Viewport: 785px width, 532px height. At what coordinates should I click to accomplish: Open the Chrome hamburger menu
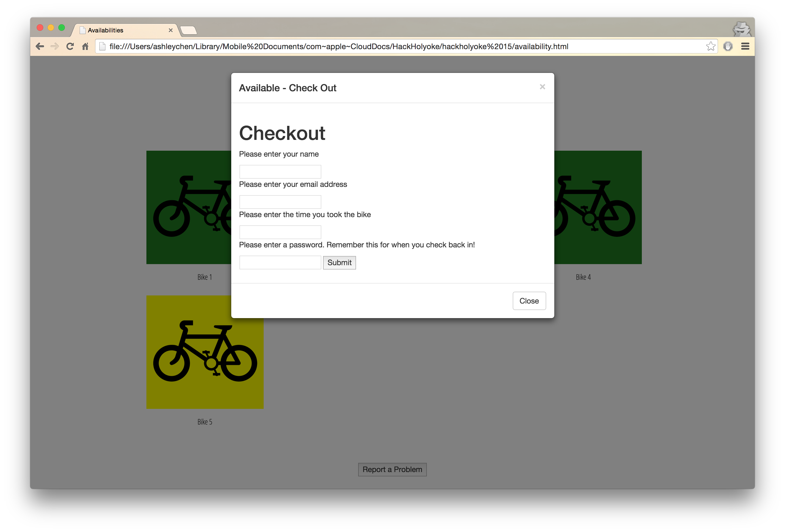coord(745,46)
